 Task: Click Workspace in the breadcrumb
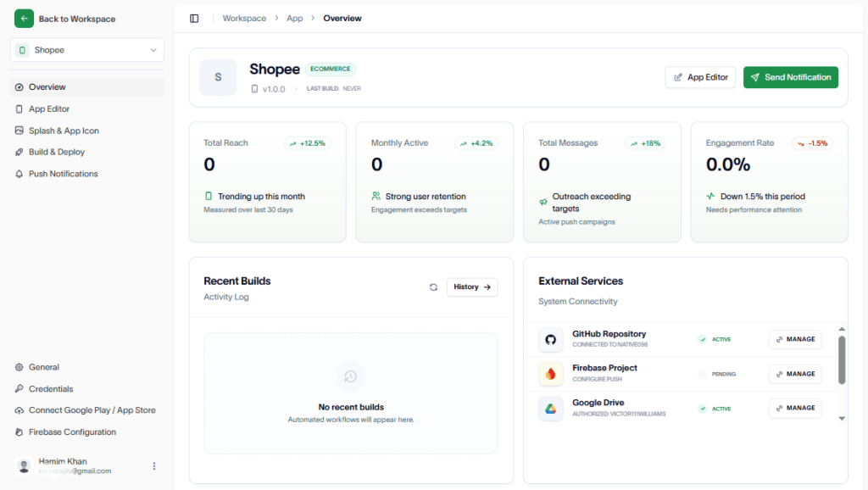(244, 19)
